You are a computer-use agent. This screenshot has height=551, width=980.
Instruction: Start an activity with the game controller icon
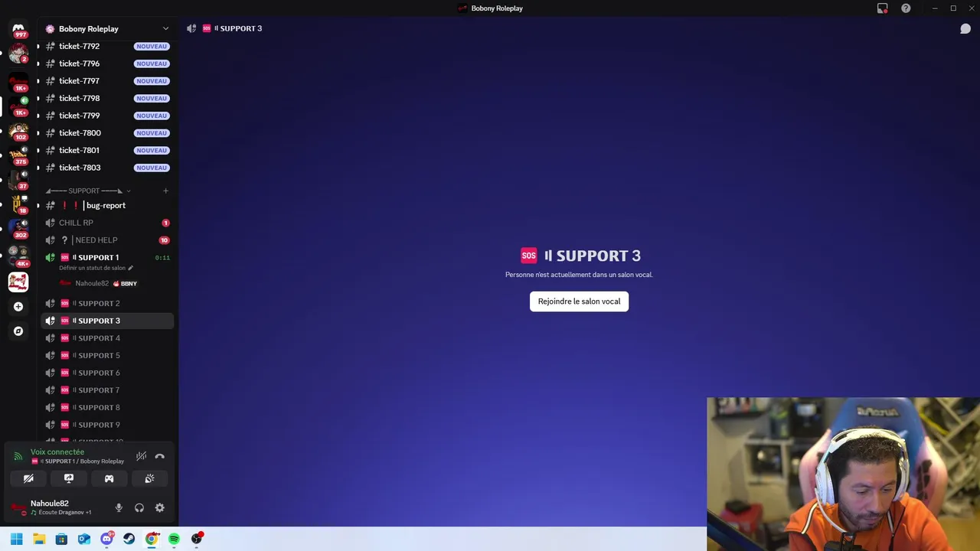(109, 478)
